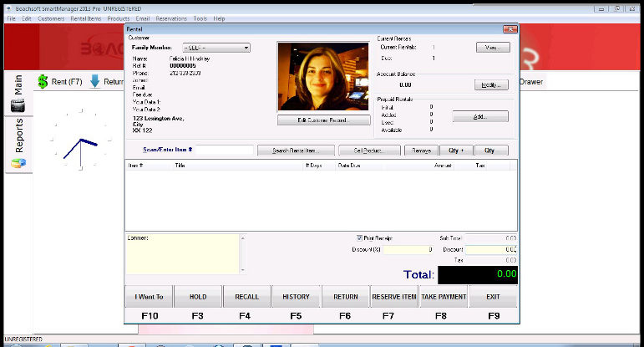Open the Reservations menu

click(170, 18)
